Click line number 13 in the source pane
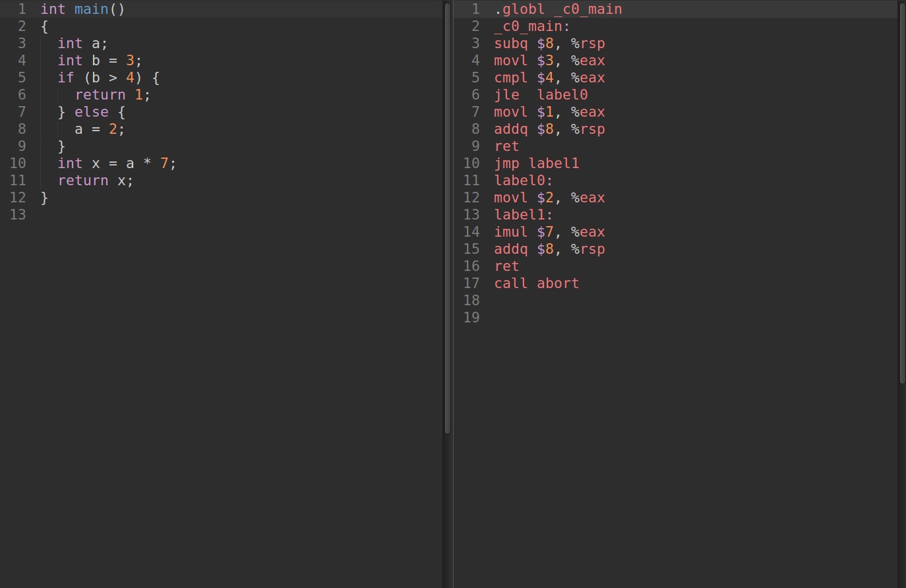 click(18, 215)
